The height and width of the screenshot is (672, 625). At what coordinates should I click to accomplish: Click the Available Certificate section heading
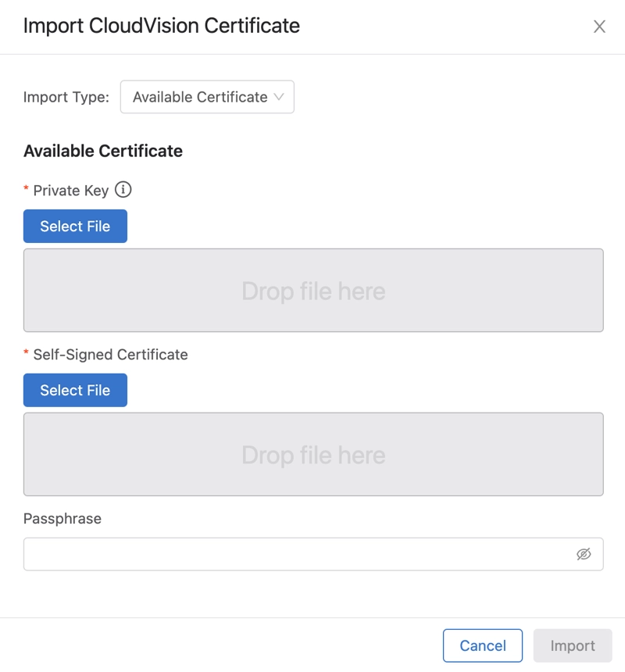tap(102, 151)
